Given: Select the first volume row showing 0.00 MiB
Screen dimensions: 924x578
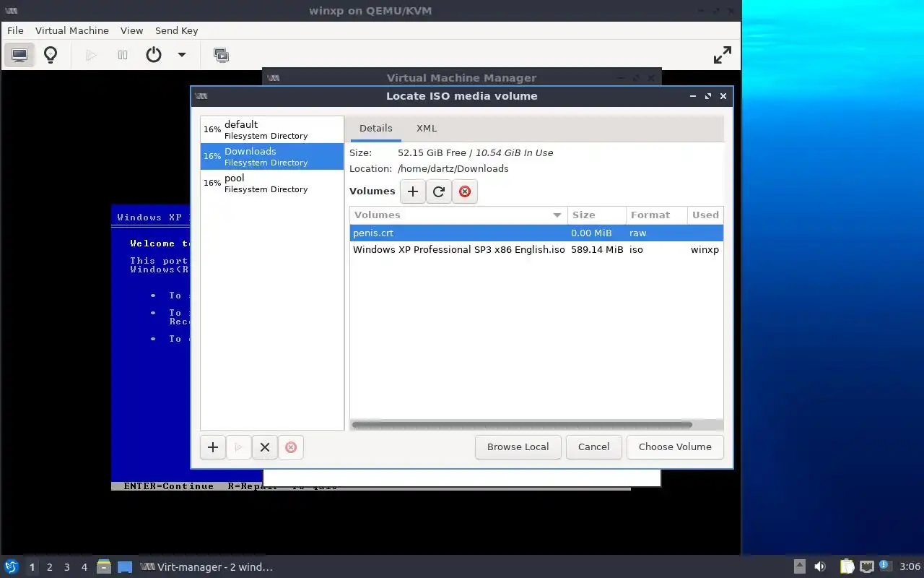Looking at the screenshot, I should pyautogui.click(x=536, y=233).
